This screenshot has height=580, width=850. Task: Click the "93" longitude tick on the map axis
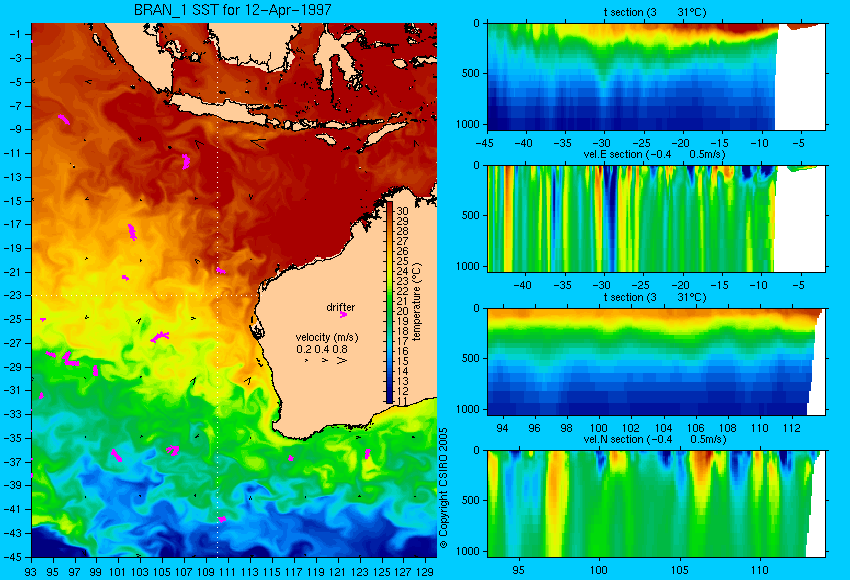coord(31,572)
